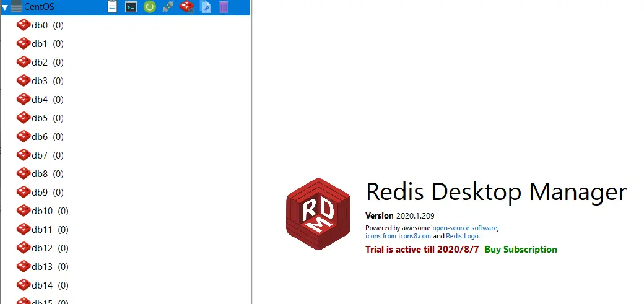
Task: Click the red Redis icon of db14
Action: [x=24, y=285]
